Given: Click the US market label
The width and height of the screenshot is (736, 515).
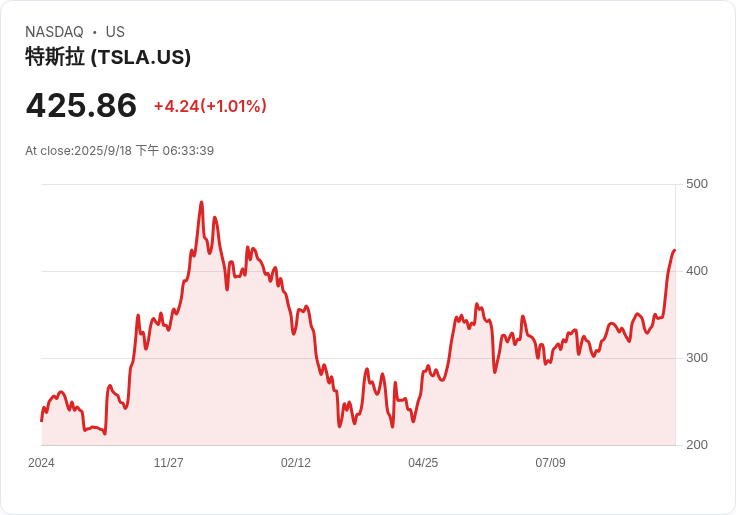Looking at the screenshot, I should (115, 32).
